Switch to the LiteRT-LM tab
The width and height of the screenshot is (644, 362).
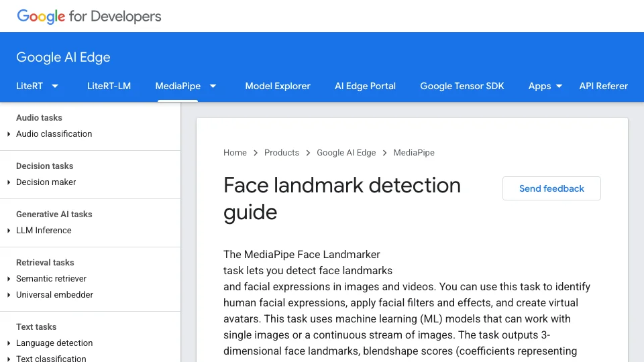[x=109, y=86]
